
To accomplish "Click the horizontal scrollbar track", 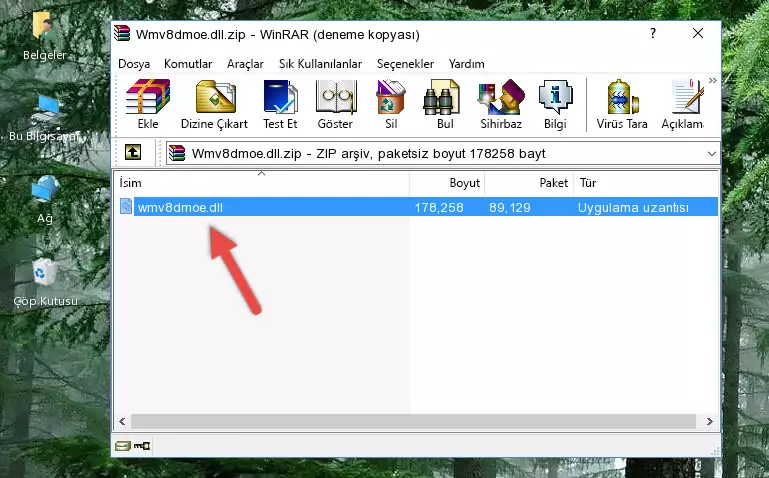I will click(x=413, y=421).
